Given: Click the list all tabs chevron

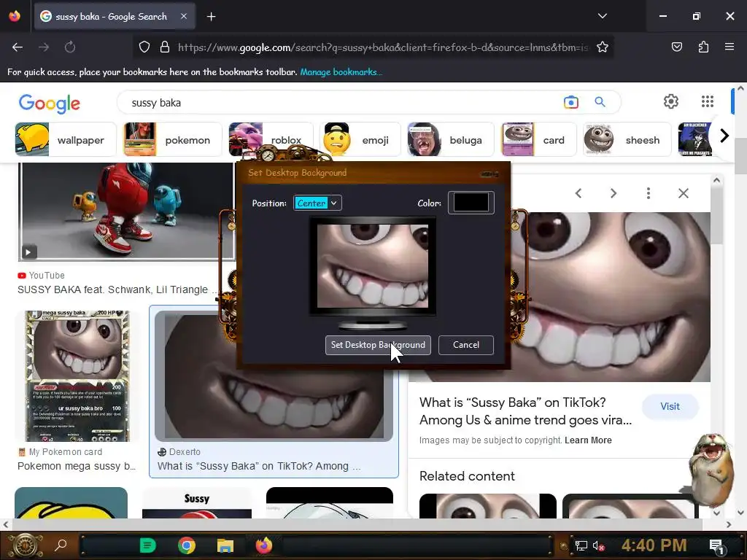Looking at the screenshot, I should point(602,16).
